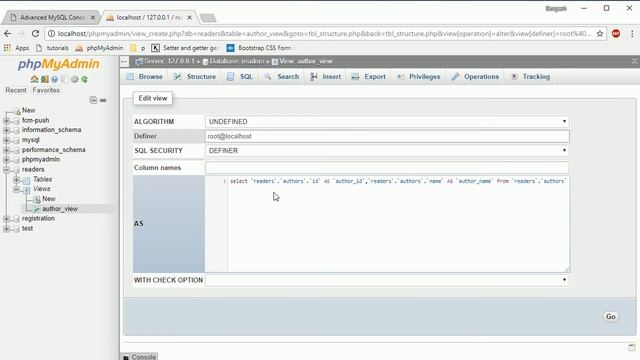Switch to the Structure tab
The height and width of the screenshot is (360, 640).
[195, 77]
